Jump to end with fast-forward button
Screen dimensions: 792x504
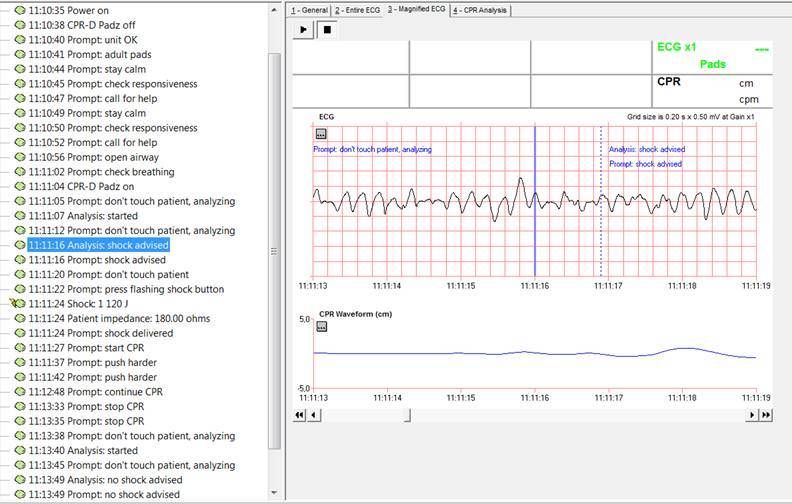[x=766, y=415]
